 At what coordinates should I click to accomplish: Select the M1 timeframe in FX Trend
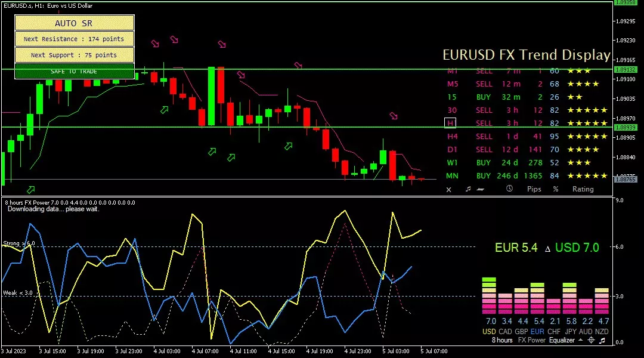(452, 71)
